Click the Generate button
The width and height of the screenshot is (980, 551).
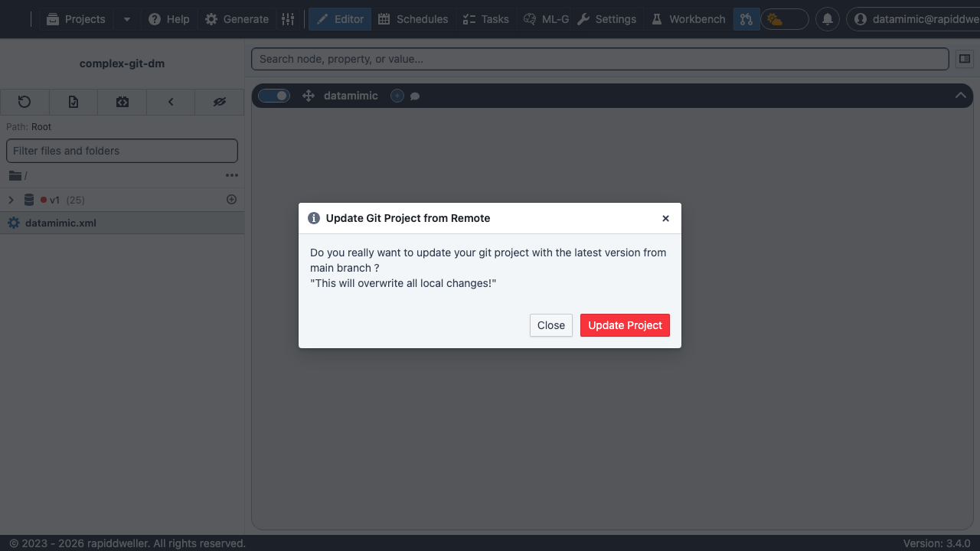click(x=237, y=19)
